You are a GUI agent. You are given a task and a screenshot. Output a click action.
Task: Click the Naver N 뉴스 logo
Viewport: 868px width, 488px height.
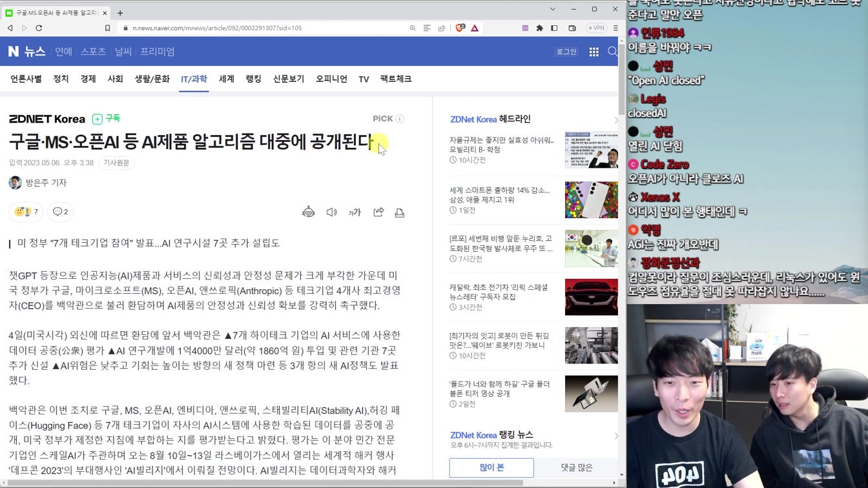(27, 52)
